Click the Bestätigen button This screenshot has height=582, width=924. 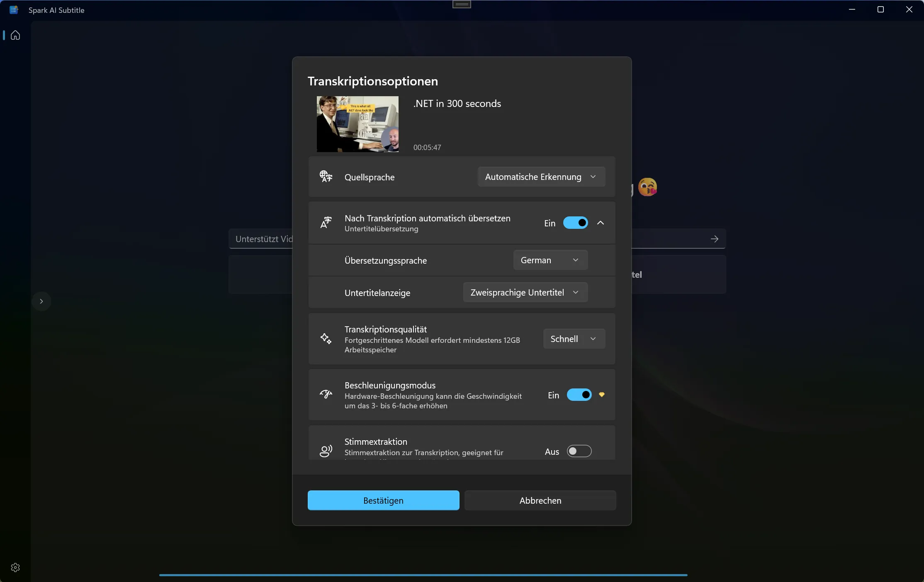(x=383, y=500)
